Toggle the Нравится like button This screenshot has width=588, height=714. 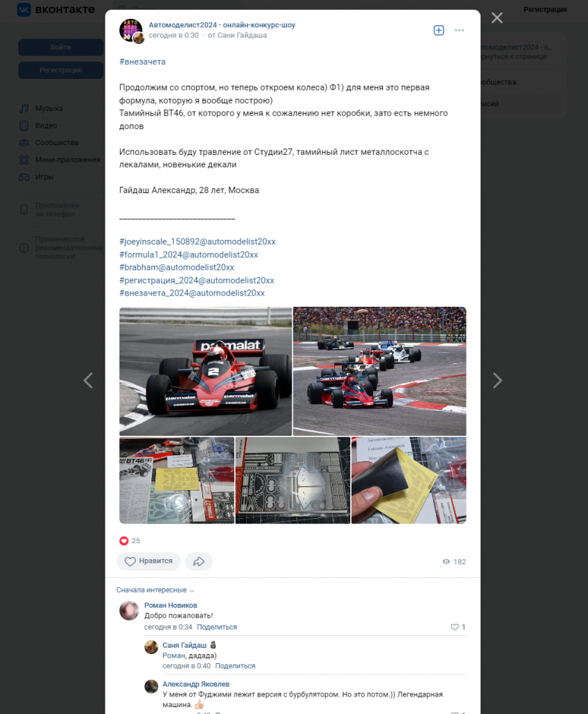click(x=149, y=561)
